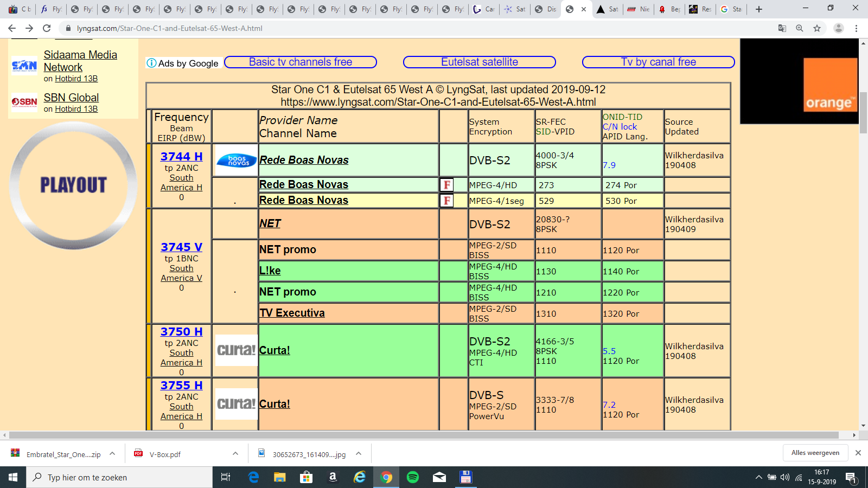Click the Ads by Google info icon
868x488 pixels.
coord(152,63)
